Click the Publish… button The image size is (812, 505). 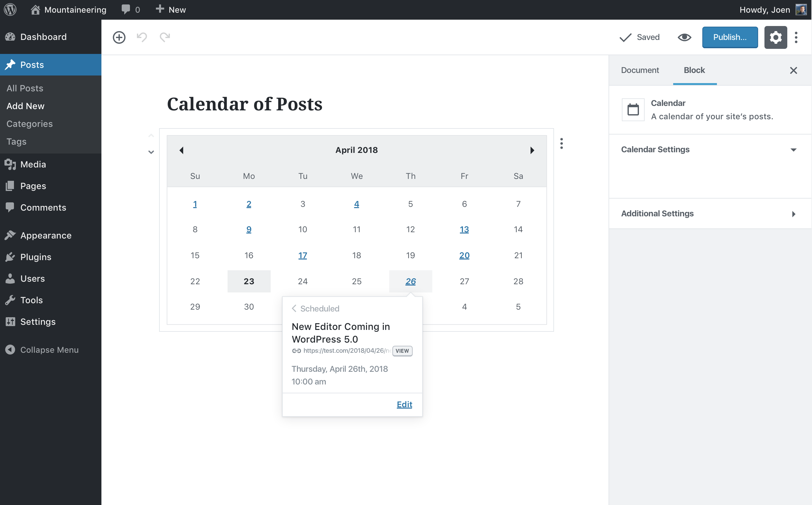[x=730, y=37]
